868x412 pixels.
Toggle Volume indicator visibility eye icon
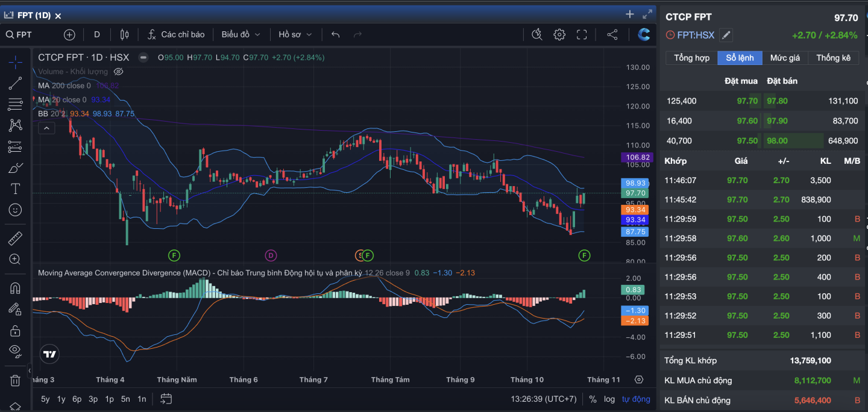[119, 72]
